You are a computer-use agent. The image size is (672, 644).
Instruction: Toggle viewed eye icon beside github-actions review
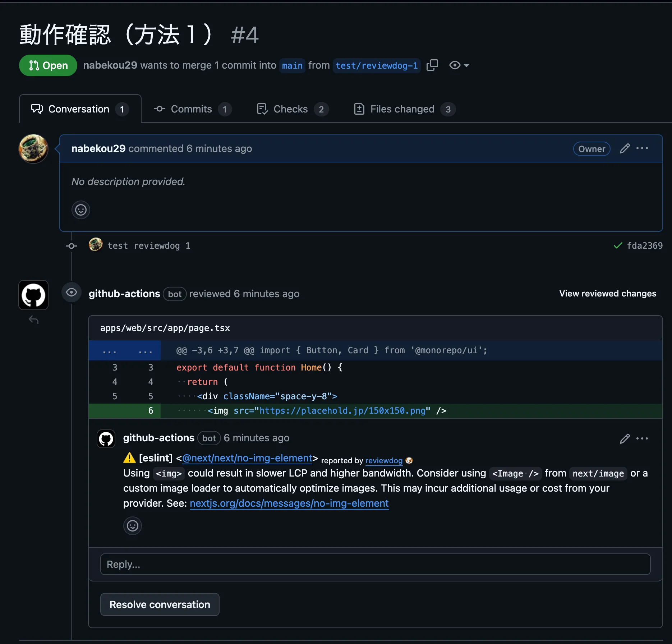pyautogui.click(x=71, y=293)
